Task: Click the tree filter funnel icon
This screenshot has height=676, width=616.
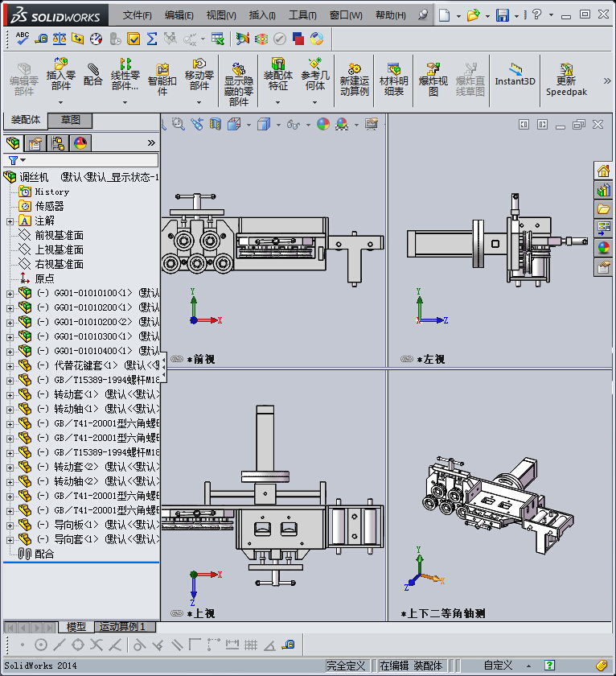Action: coord(14,160)
